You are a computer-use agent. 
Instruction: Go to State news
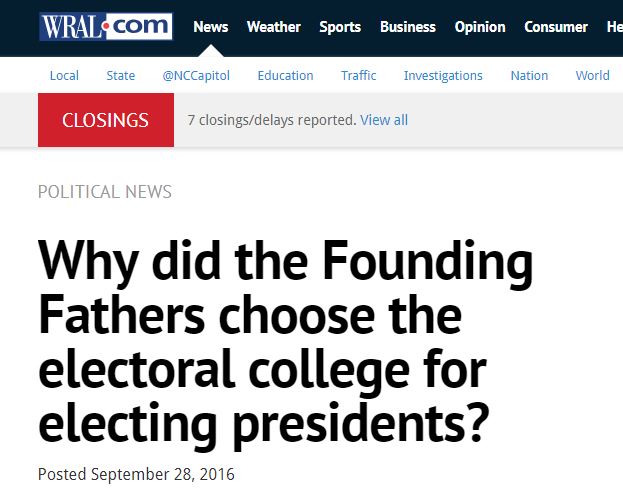coord(121,75)
